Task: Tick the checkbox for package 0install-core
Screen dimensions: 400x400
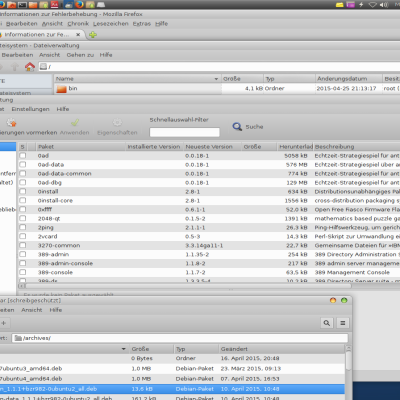Action: [x=23, y=201]
